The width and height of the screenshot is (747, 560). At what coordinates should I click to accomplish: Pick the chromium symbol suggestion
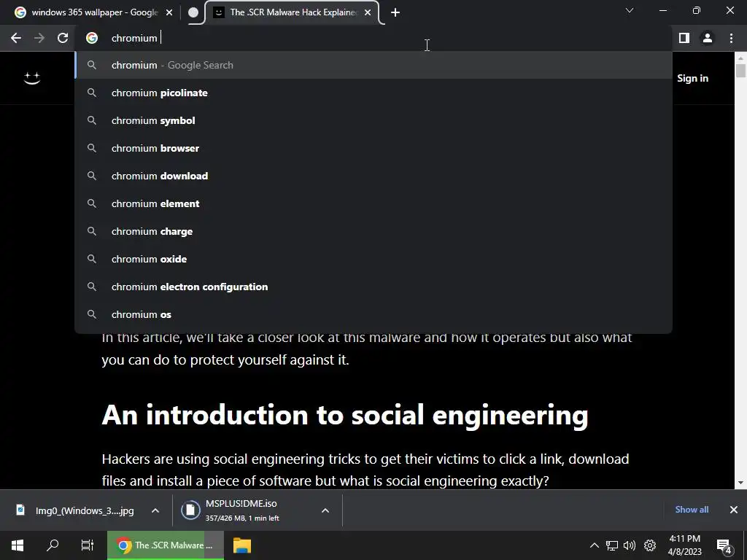pyautogui.click(x=373, y=120)
